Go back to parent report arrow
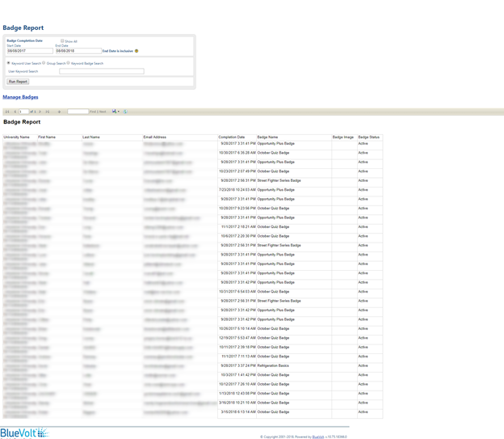This screenshot has height=439, width=504. tap(59, 112)
